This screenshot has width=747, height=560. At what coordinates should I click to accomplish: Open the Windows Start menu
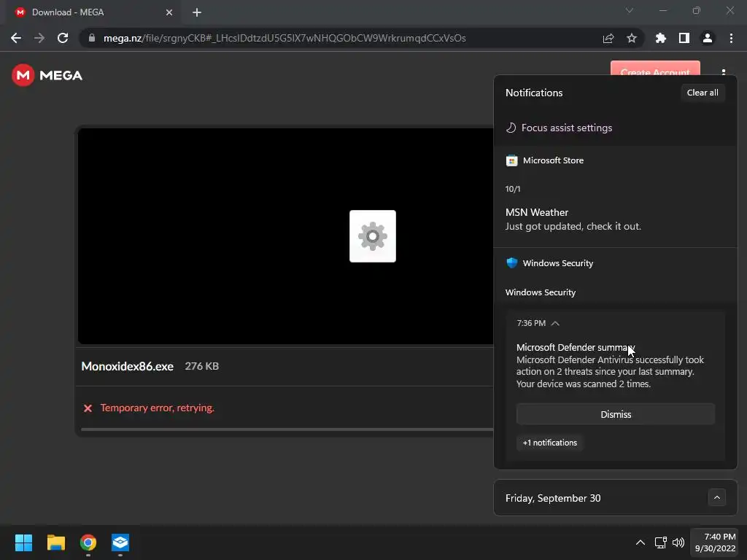(23, 542)
